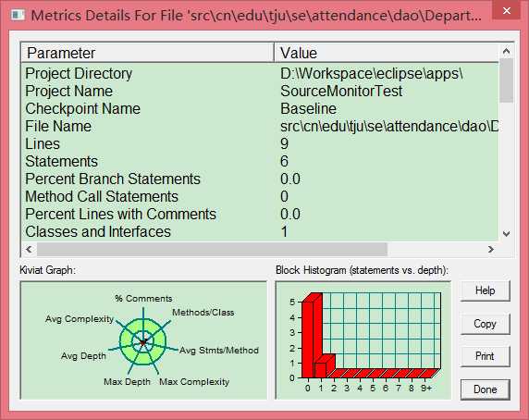Select the File Name row

pos(260,126)
